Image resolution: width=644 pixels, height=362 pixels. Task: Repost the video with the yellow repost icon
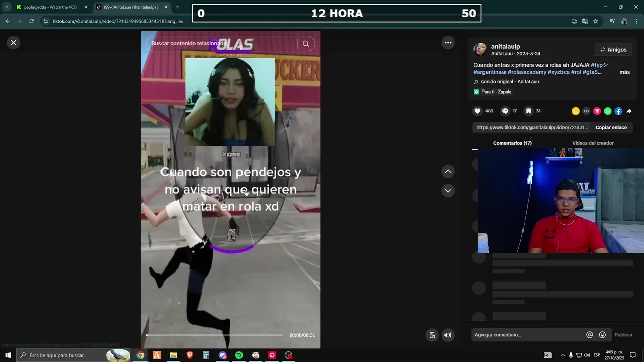(576, 111)
